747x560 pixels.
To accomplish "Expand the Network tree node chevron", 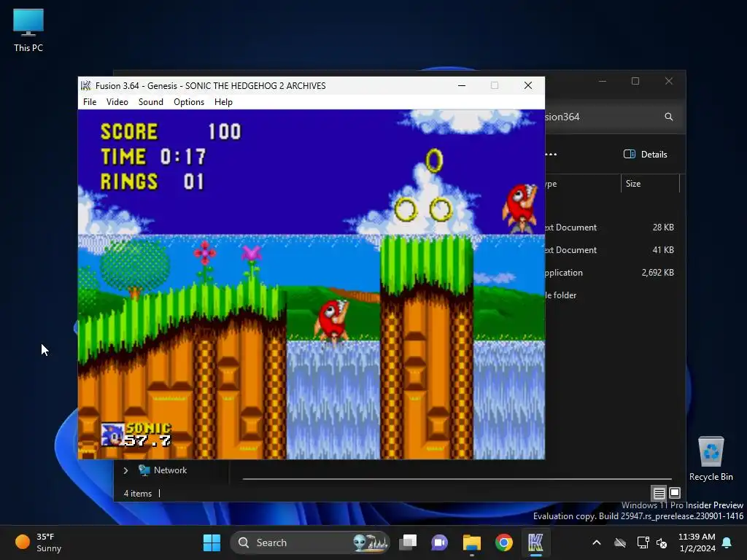I will (x=125, y=470).
